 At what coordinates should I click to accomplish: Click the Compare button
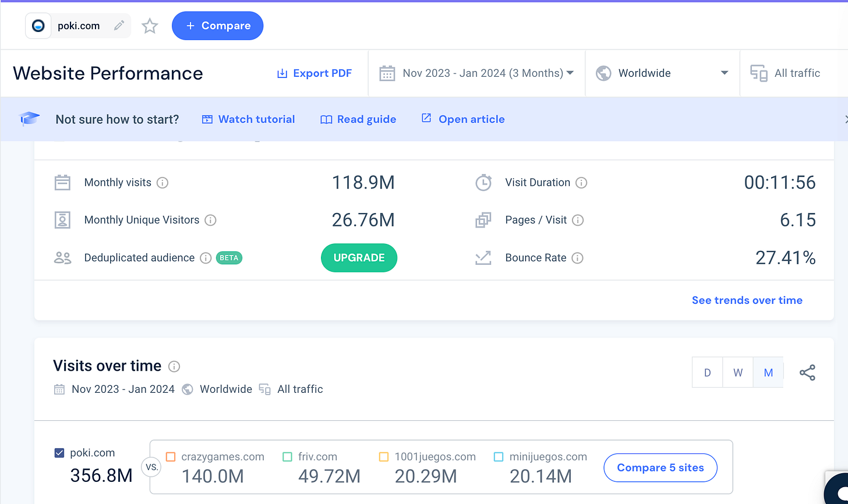tap(217, 26)
